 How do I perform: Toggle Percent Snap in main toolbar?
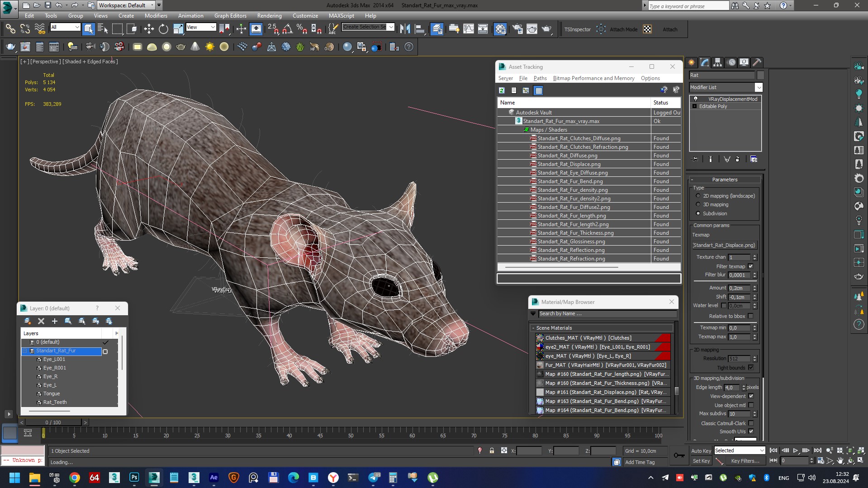tap(302, 29)
